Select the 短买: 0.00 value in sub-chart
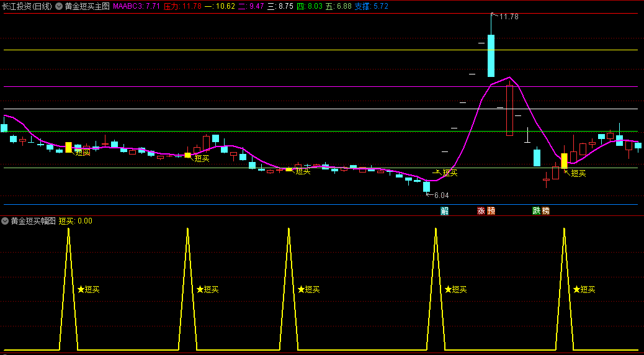 click(x=76, y=221)
